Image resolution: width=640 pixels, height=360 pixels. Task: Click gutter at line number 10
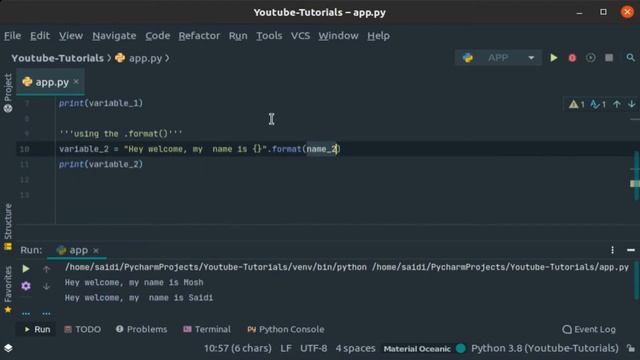[24, 149]
